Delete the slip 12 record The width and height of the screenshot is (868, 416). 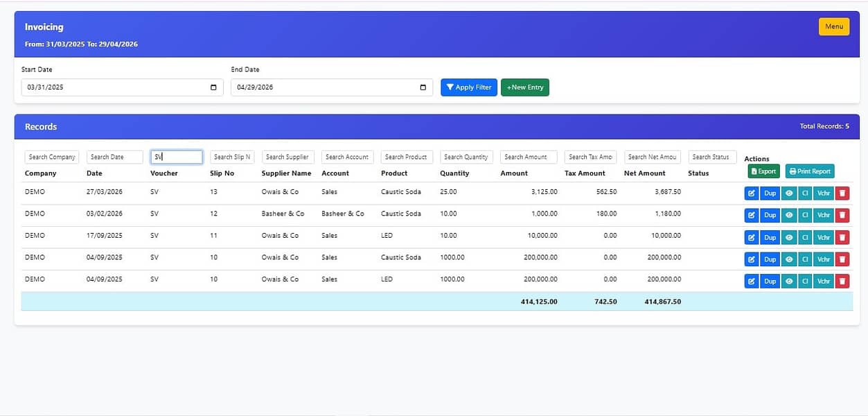842,216
